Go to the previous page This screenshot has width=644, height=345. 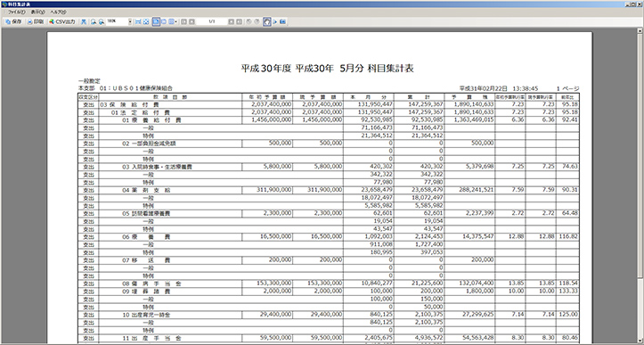click(x=192, y=21)
